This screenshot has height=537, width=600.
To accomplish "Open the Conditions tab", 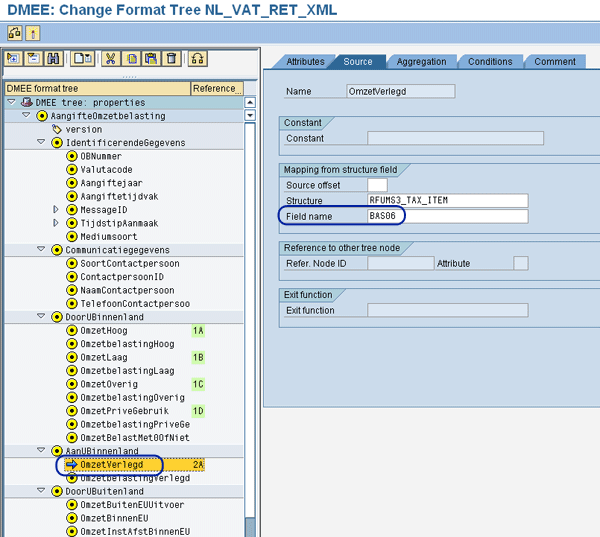I will (490, 61).
